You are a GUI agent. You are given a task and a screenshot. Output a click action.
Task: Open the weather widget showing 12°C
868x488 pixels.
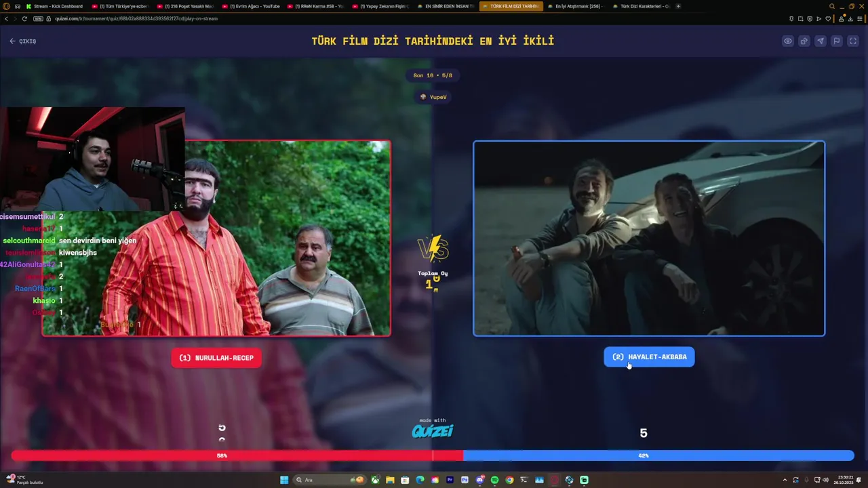(26, 480)
